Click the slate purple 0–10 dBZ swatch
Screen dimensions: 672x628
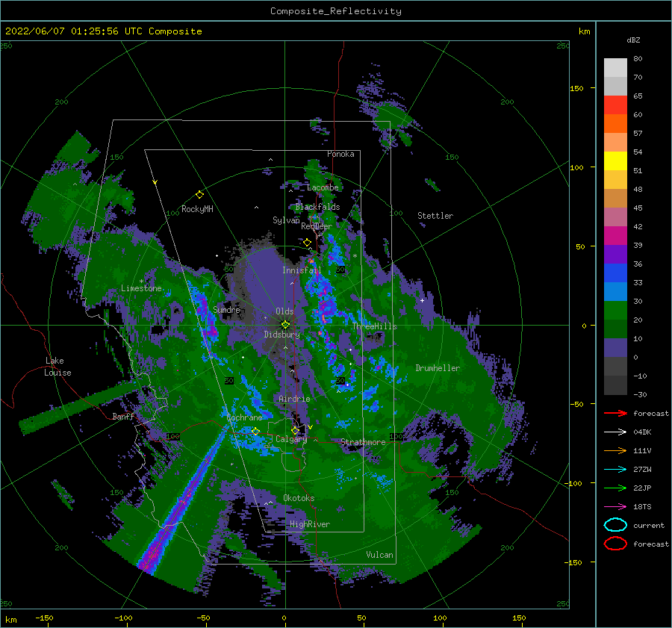[x=615, y=348]
